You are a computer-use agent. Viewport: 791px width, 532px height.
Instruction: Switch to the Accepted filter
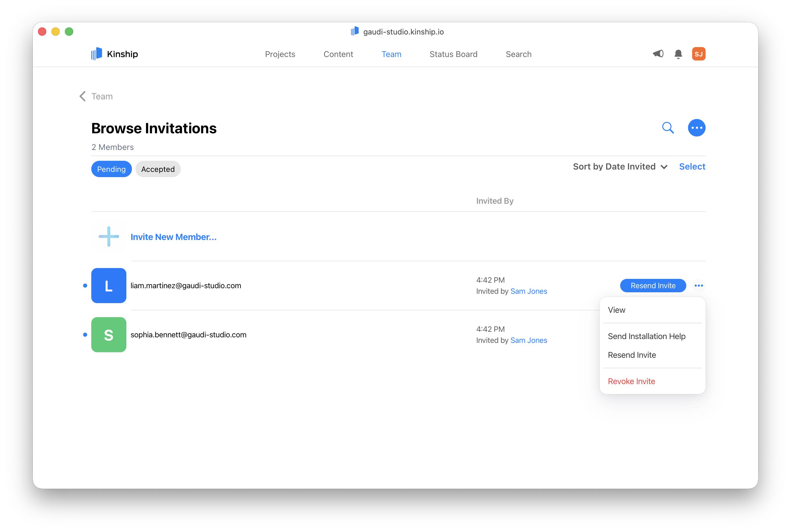pyautogui.click(x=157, y=169)
